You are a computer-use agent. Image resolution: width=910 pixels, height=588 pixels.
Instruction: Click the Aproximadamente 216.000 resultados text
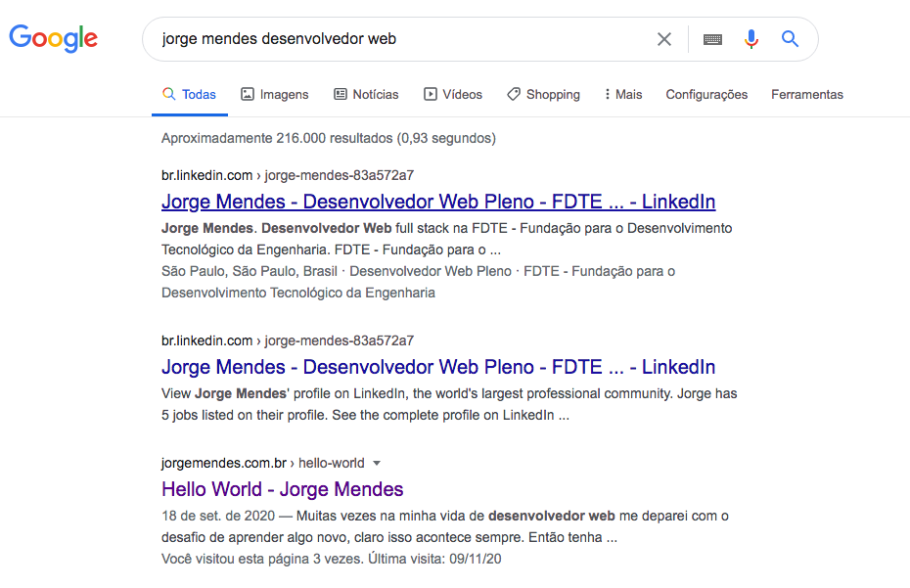tap(329, 138)
